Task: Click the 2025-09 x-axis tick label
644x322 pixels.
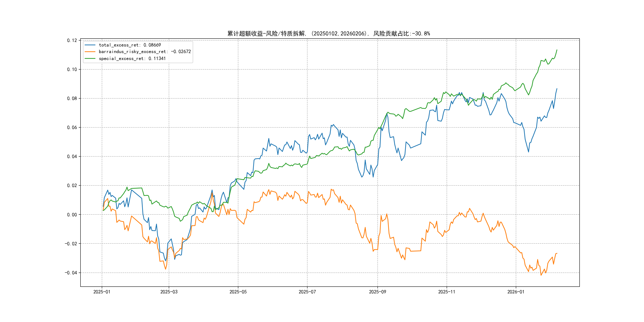Action: coord(377,292)
